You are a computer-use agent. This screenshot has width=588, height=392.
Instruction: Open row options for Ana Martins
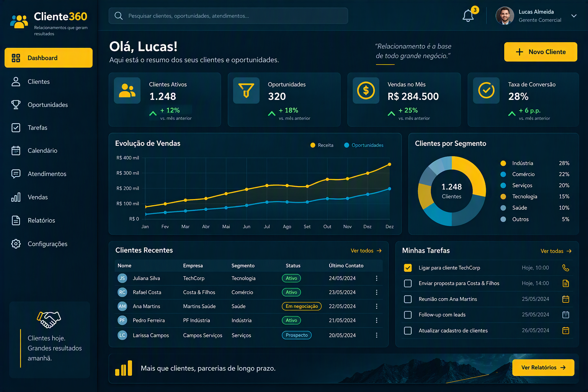377,306
